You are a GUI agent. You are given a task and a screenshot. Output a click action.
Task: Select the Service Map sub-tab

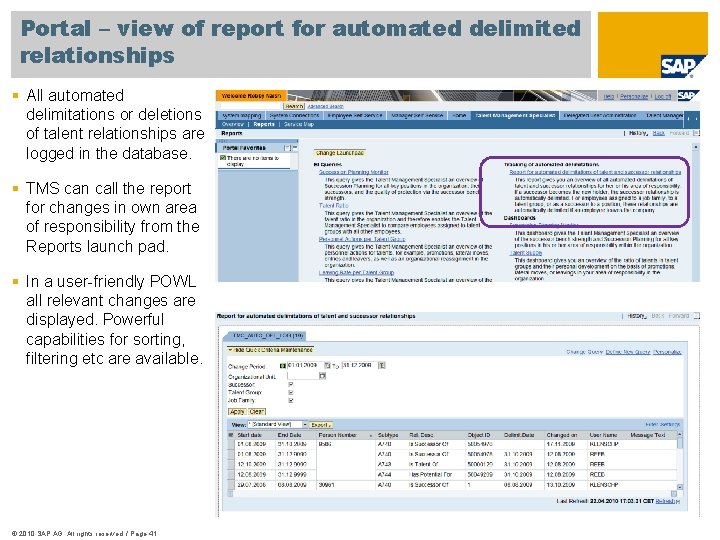pos(298,124)
